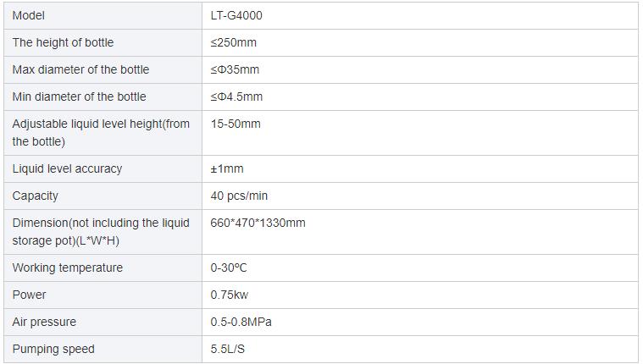Select the ≤Φ4.5mm value cell

[x=420, y=97]
